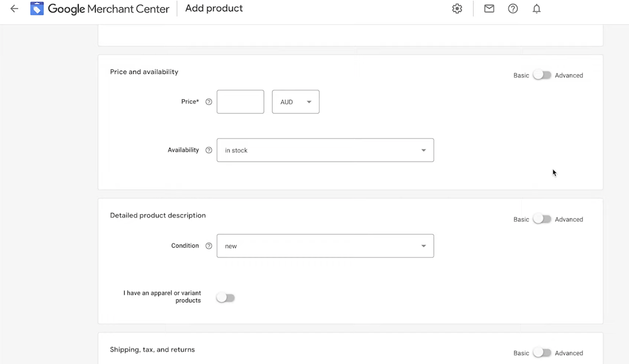Click the Advanced label in Price and availability
The image size is (629, 364).
click(569, 76)
